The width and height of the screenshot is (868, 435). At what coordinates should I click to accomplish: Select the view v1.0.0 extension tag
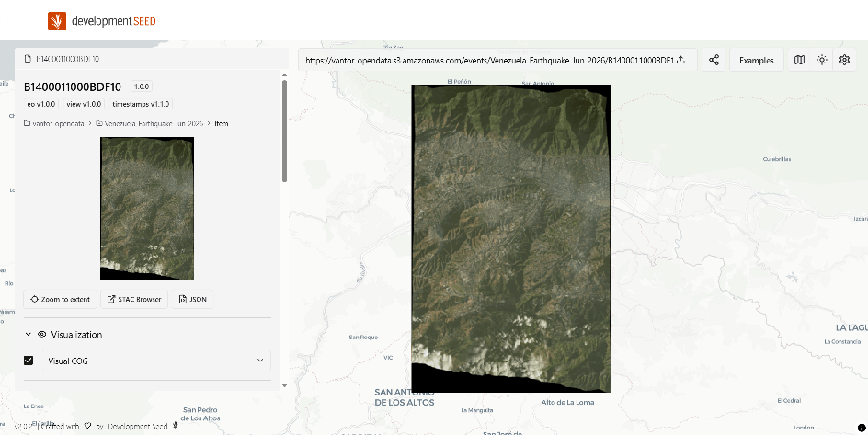(84, 104)
